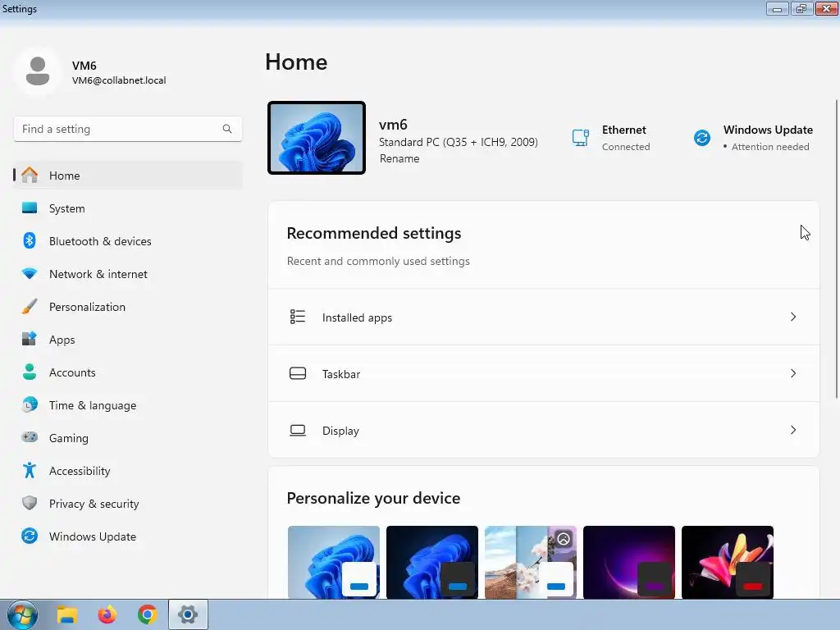
Task: Select the spotlight landscape collage theme
Action: [531, 562]
